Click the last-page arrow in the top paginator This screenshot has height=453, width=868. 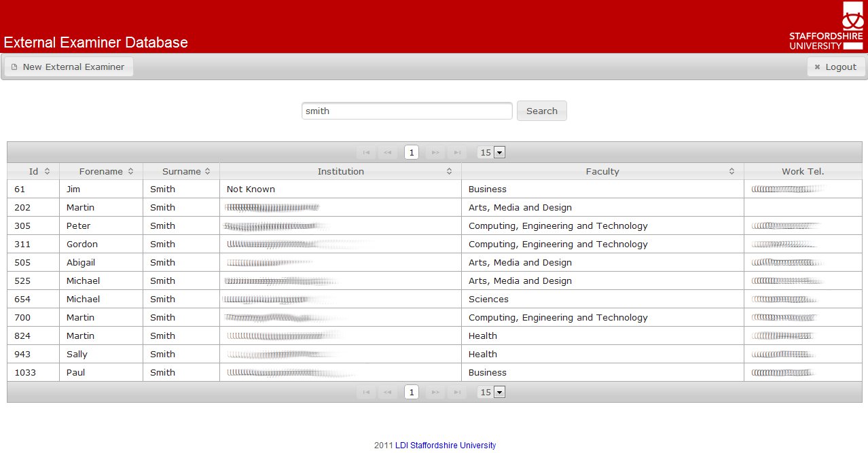(x=456, y=152)
